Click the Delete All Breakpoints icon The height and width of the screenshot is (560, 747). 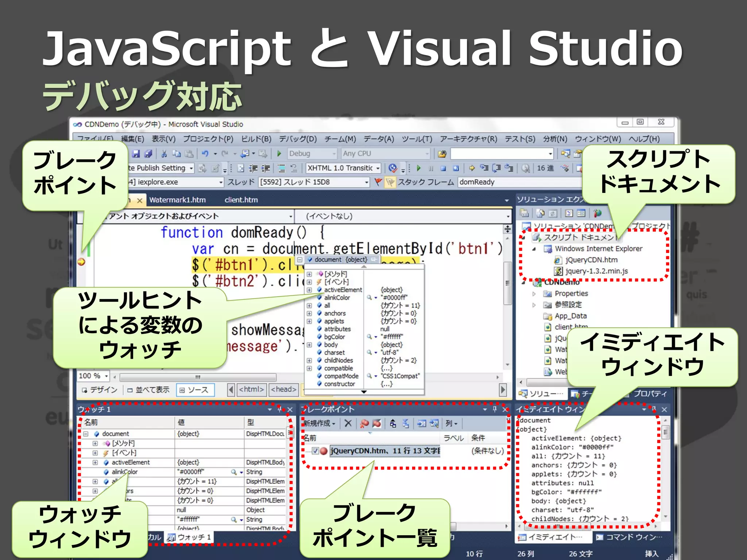pyautogui.click(x=364, y=423)
